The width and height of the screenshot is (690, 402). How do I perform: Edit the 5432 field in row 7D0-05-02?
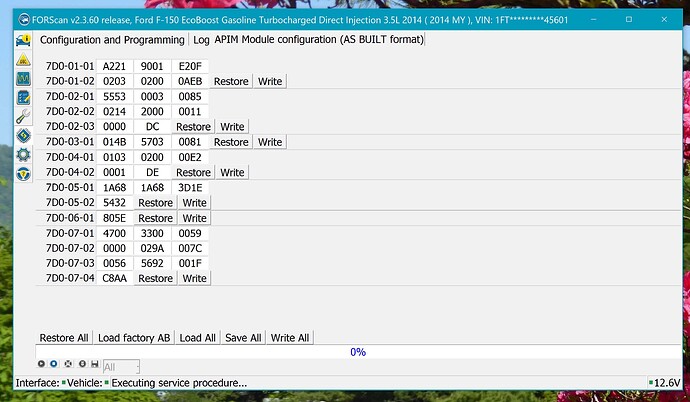pyautogui.click(x=114, y=203)
